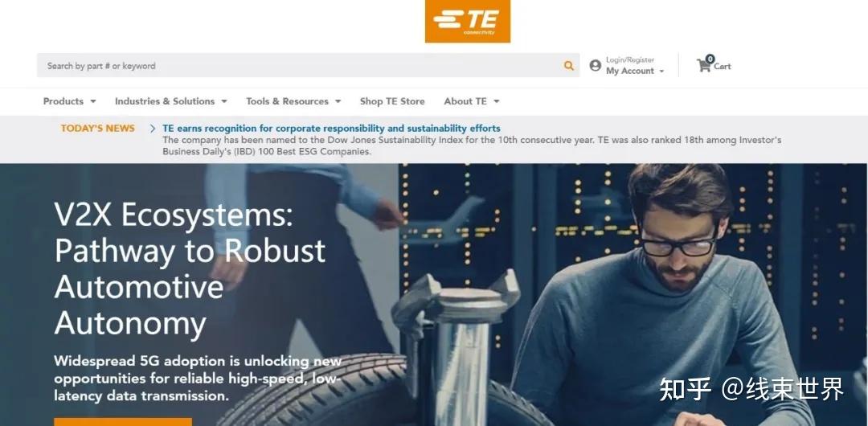Expand the Products dropdown menu
This screenshot has height=426, width=868.
point(70,101)
